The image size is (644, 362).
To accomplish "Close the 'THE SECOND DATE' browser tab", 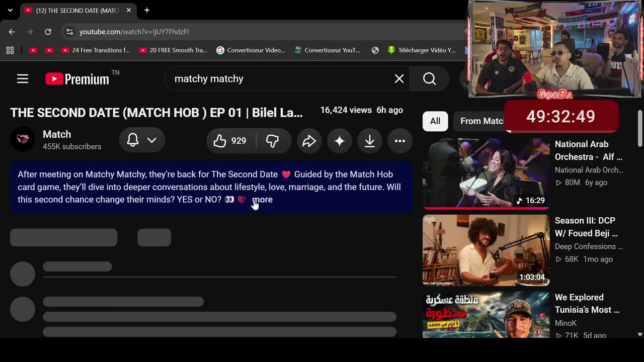I will [129, 10].
